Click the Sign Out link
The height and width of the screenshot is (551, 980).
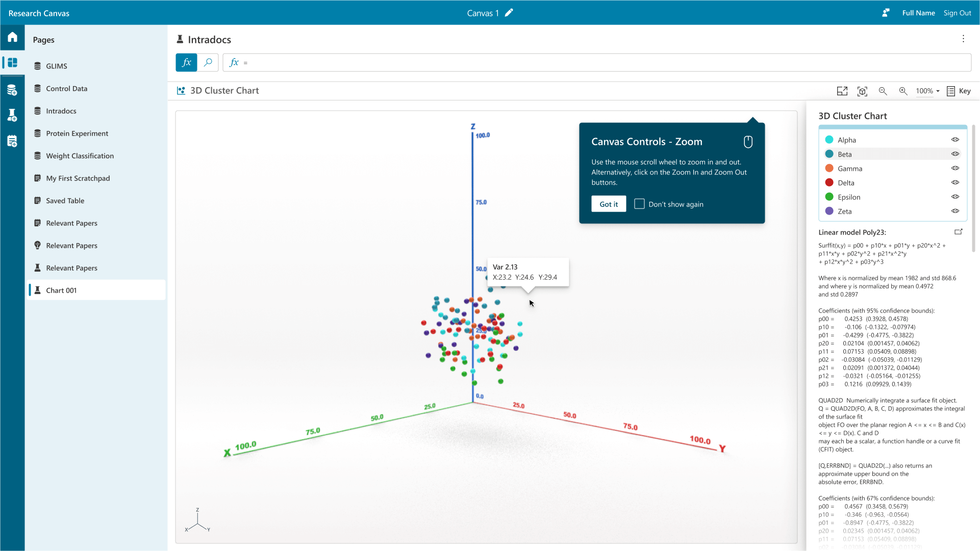[x=957, y=13]
